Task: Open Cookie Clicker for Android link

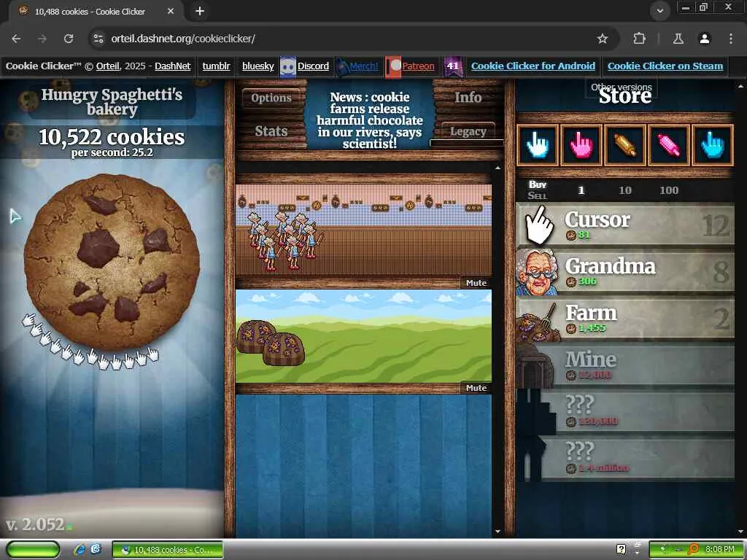Action: [x=533, y=66]
